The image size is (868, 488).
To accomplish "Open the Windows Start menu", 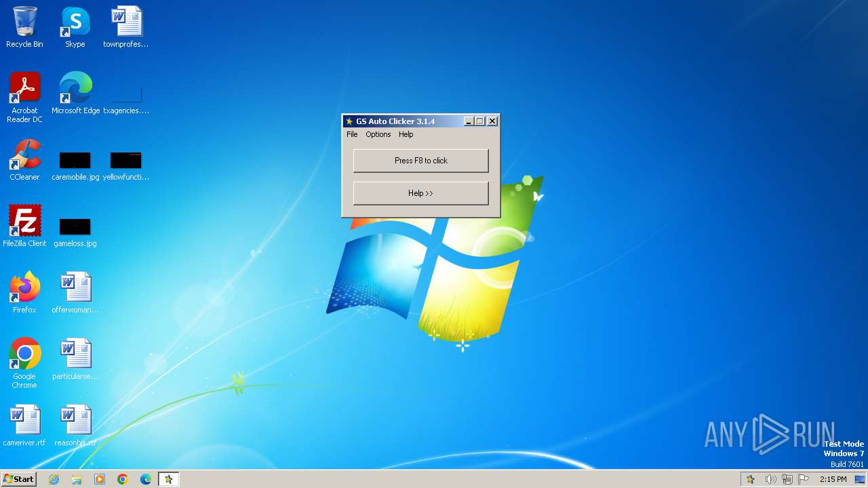I will coord(18,479).
